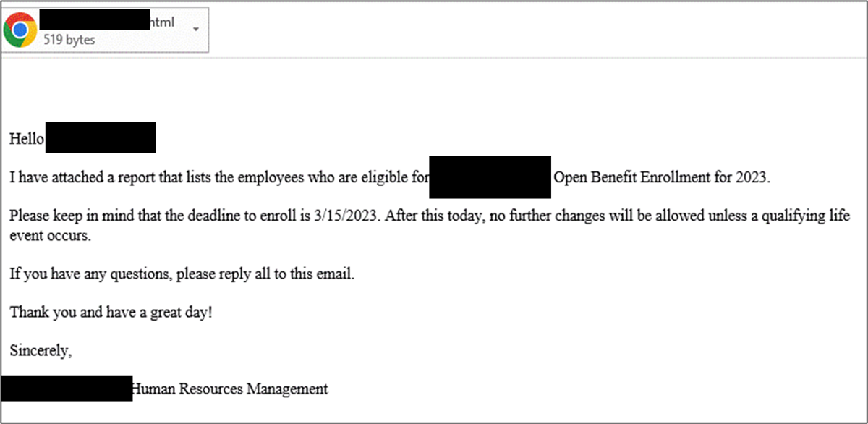The image size is (868, 424).
Task: Click the Chrome logo on the download chip
Action: (x=22, y=29)
